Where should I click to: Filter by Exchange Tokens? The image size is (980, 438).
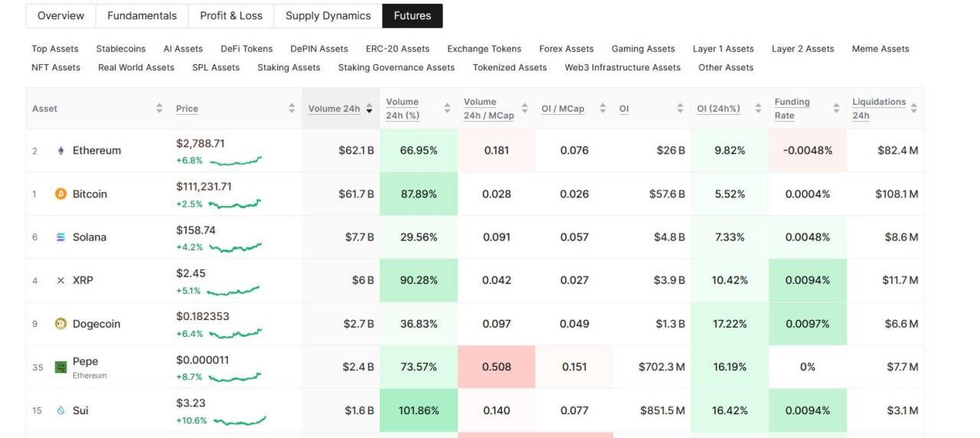pyautogui.click(x=484, y=49)
